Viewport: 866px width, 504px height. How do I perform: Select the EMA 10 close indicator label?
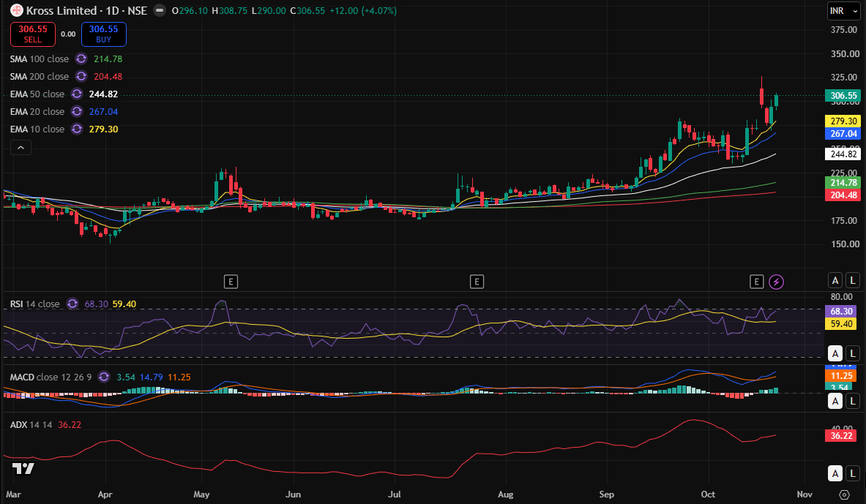pyautogui.click(x=37, y=129)
